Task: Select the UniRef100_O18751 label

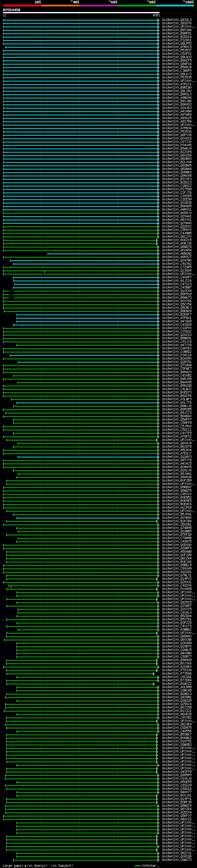Action: [176, 741]
